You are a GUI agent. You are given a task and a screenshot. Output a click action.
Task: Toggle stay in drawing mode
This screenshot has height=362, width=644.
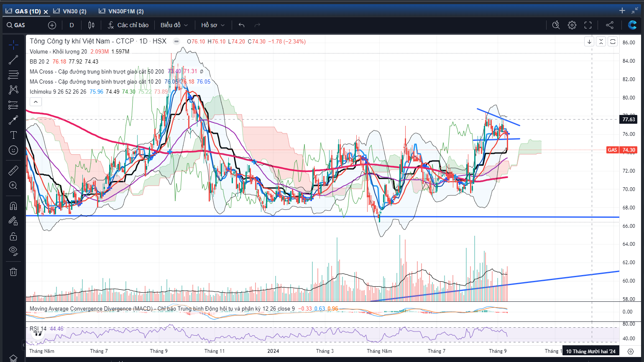click(x=13, y=221)
